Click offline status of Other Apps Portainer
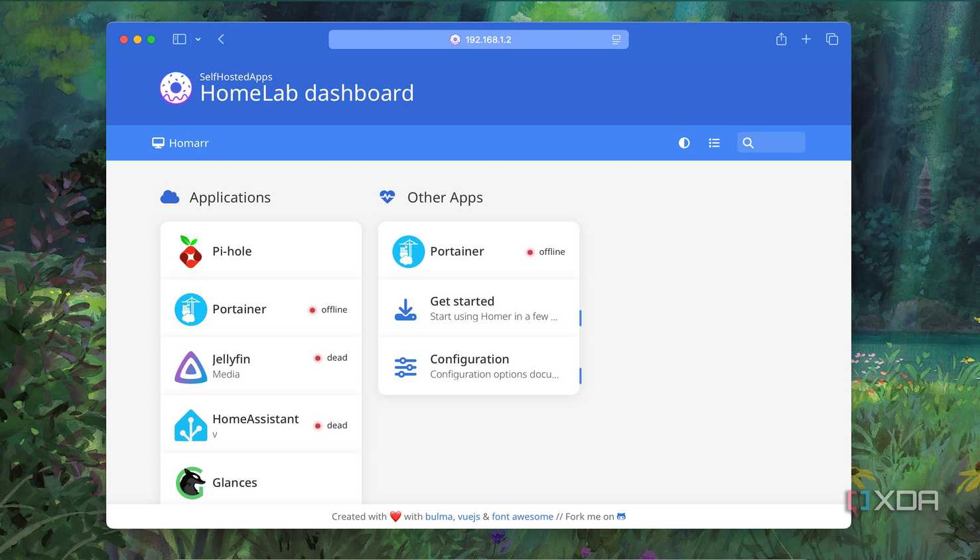The image size is (980, 560). tap(545, 252)
